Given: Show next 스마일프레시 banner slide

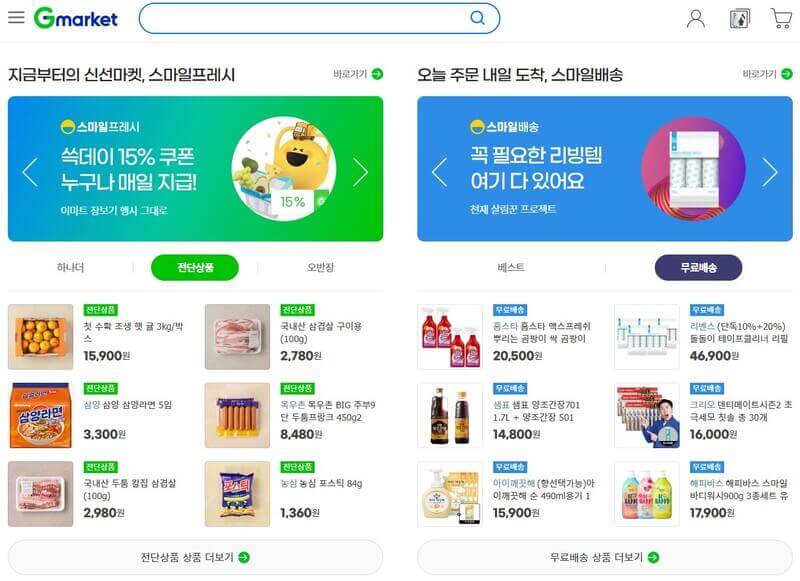Looking at the screenshot, I should [x=360, y=172].
